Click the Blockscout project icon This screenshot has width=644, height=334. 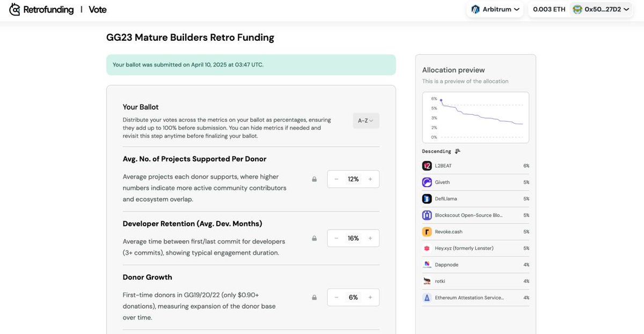tap(427, 215)
